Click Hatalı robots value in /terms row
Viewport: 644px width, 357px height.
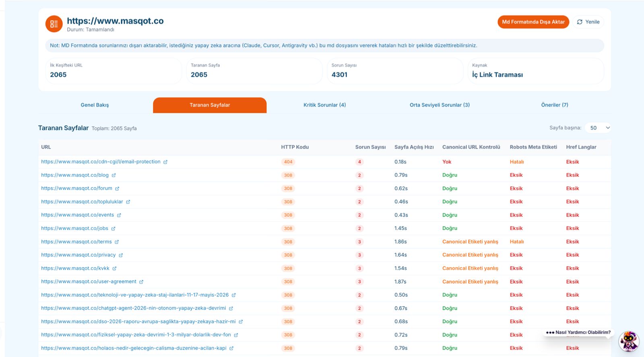click(x=517, y=241)
